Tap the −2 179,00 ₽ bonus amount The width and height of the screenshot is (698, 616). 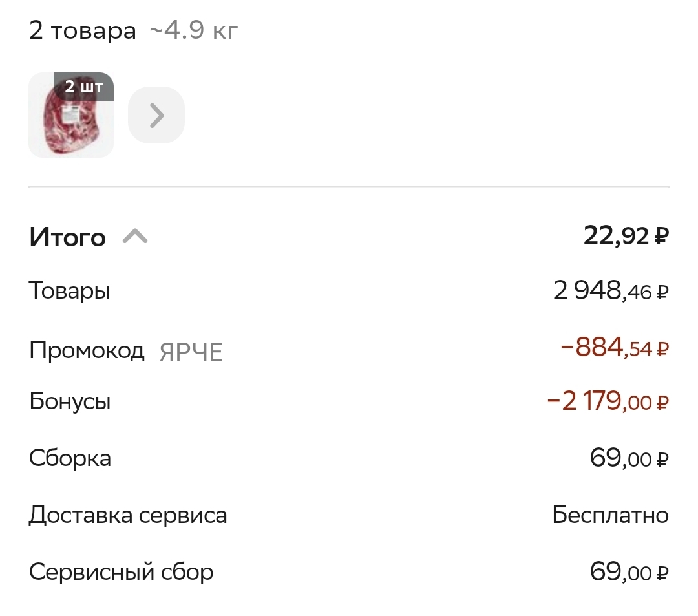[608, 402]
